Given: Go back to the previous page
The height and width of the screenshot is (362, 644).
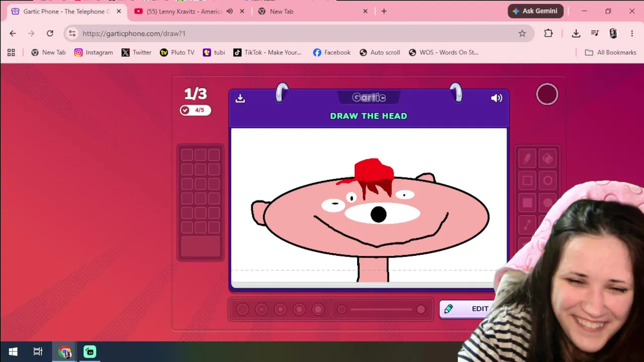Looking at the screenshot, I should point(13,33).
